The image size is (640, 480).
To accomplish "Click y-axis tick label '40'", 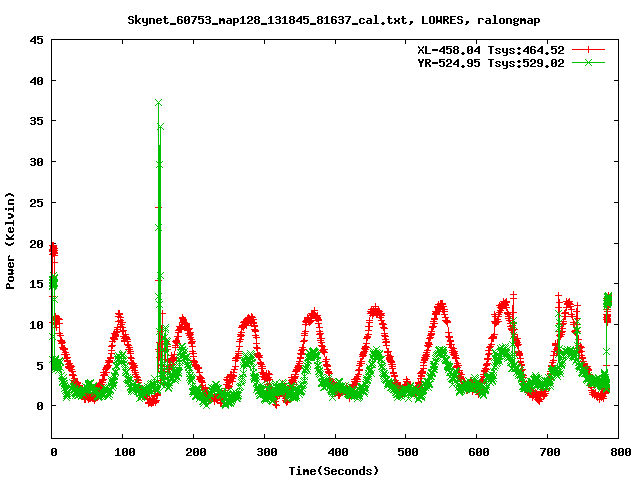I will (x=36, y=81).
